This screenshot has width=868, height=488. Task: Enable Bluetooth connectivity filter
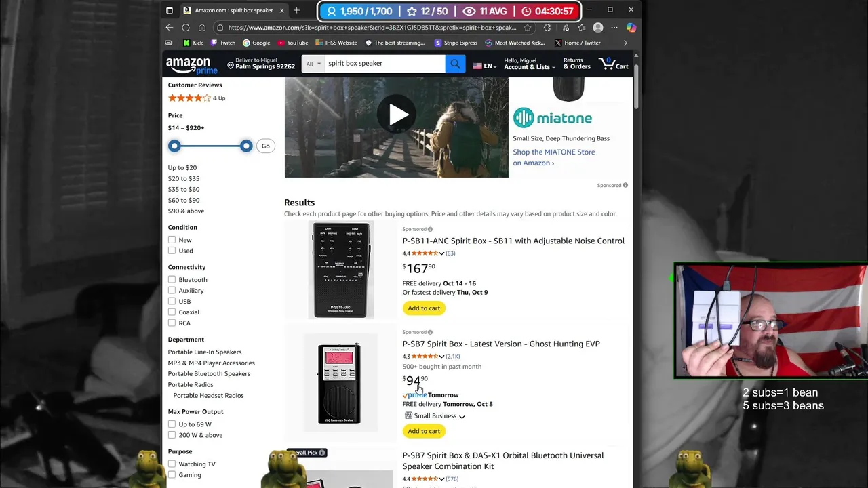pyautogui.click(x=172, y=279)
